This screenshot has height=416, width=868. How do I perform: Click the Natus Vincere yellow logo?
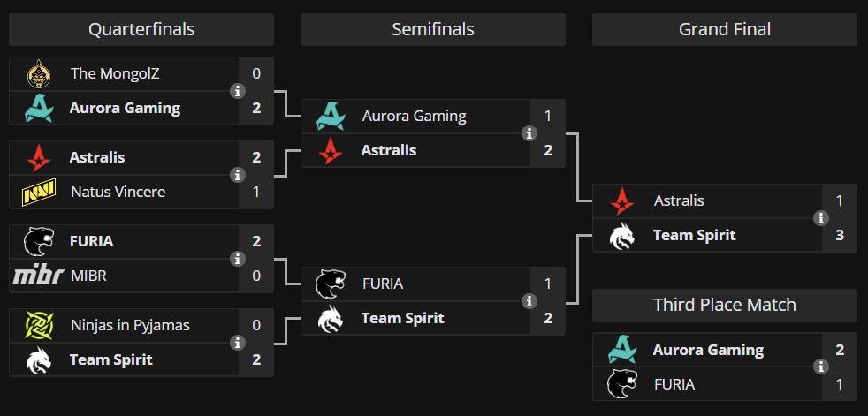click(x=39, y=192)
